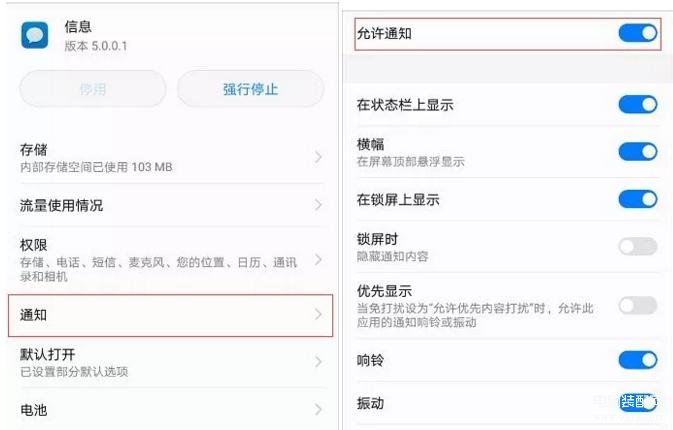The width and height of the screenshot is (673, 430).
Task: Toggle the 允许通知 switch
Action: [x=638, y=33]
